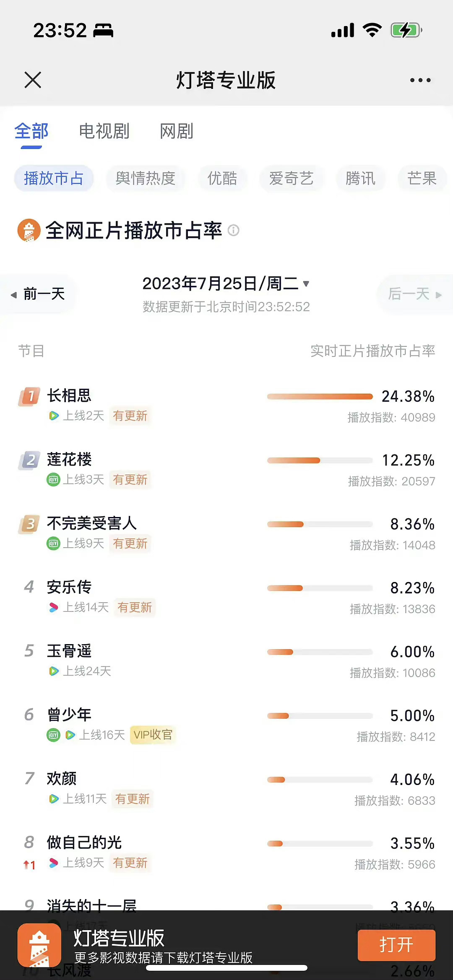Tap the three-dots more options icon

coord(420,80)
